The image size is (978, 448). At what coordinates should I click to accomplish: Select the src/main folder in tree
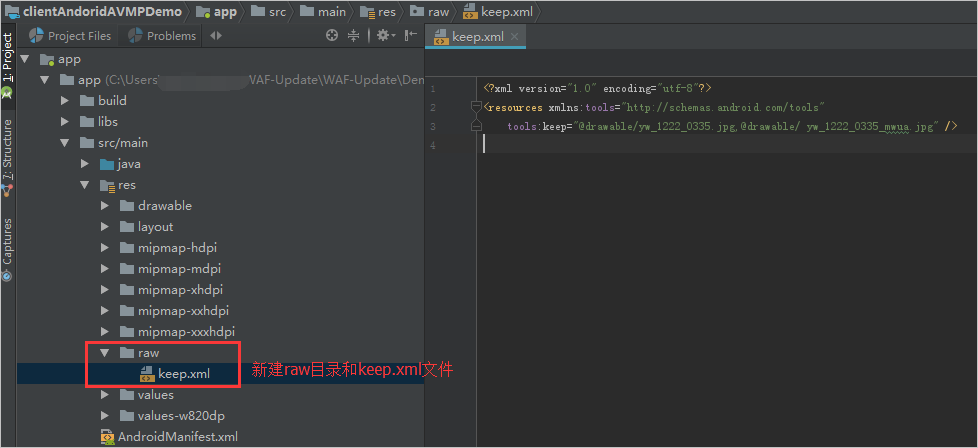click(x=114, y=143)
